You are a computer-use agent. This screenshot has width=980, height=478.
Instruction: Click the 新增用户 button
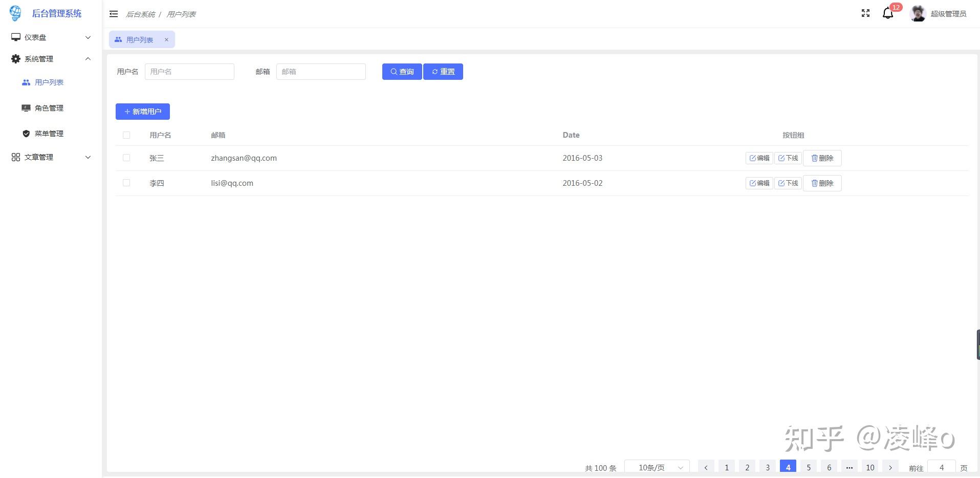[x=142, y=111]
